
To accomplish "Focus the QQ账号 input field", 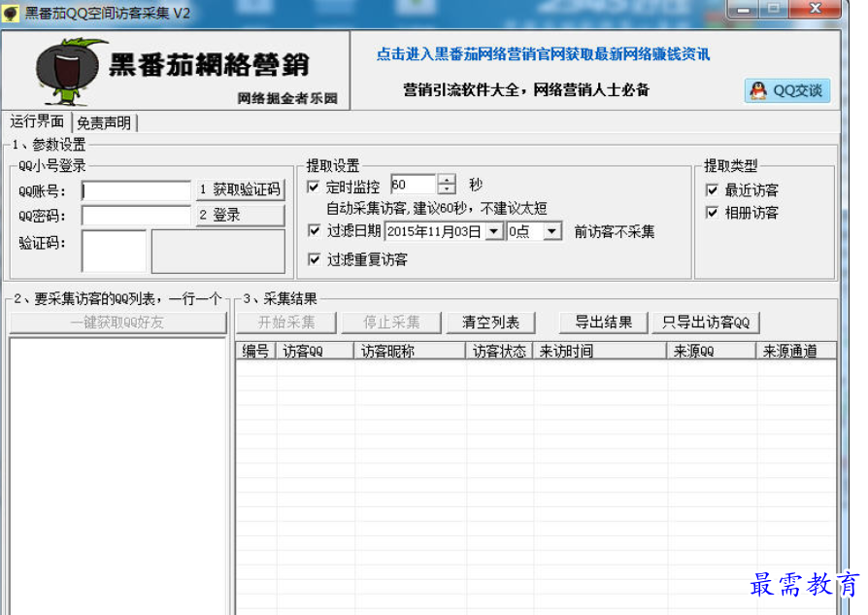I will (x=136, y=190).
